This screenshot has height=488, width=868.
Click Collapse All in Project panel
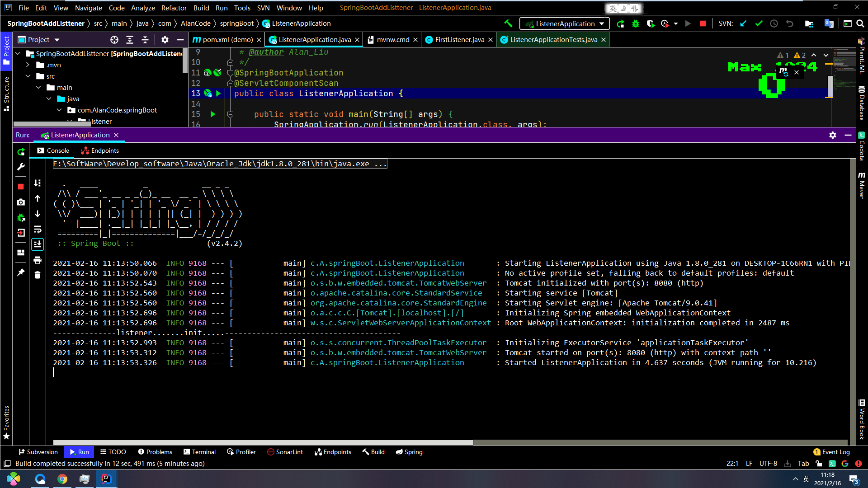pos(145,40)
